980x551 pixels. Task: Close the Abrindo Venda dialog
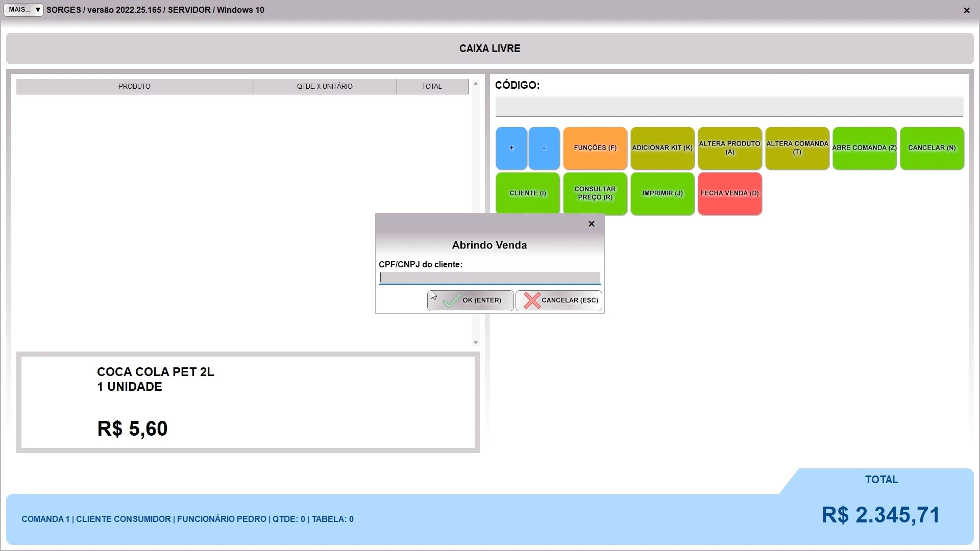[x=591, y=224]
